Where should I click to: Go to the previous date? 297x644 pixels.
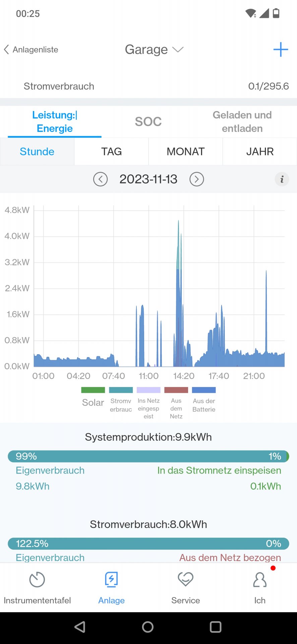tap(100, 179)
